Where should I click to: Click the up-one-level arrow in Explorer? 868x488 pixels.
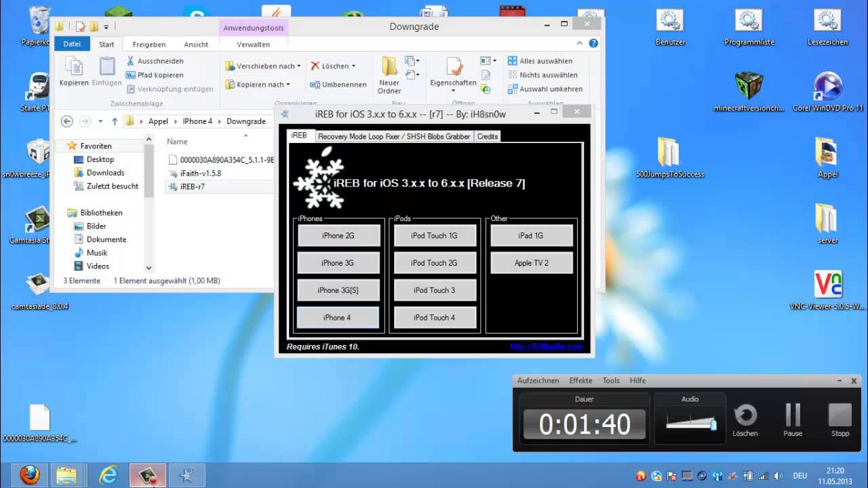(x=115, y=121)
